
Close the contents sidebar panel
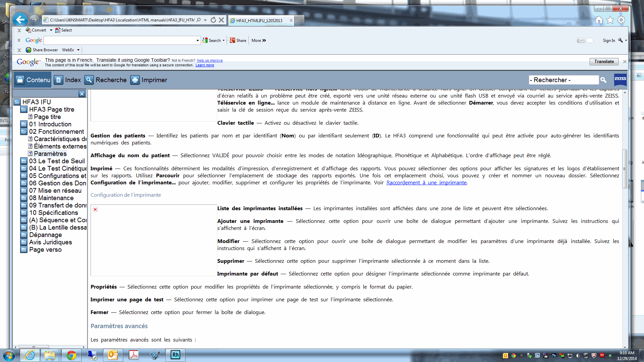click(x=82, y=94)
